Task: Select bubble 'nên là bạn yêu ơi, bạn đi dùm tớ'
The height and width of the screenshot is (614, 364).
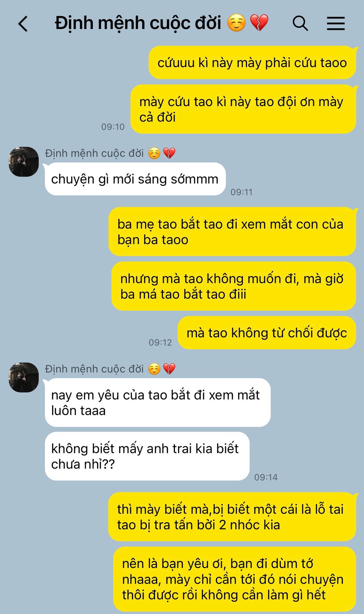Action: tap(235, 579)
